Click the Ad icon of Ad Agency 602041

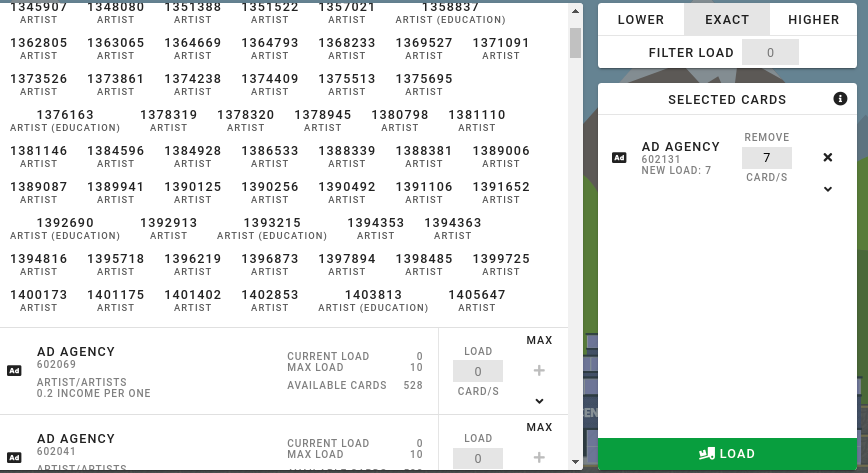pos(14,457)
